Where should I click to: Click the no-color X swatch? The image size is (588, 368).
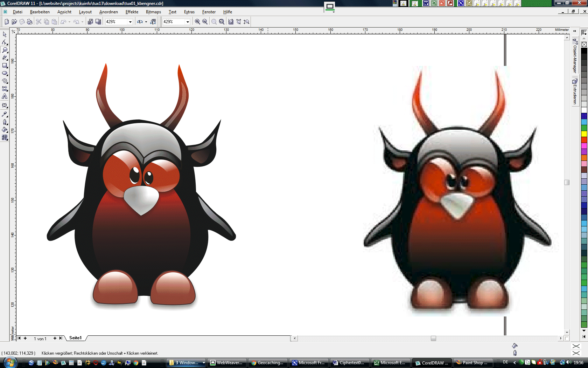coord(584,45)
